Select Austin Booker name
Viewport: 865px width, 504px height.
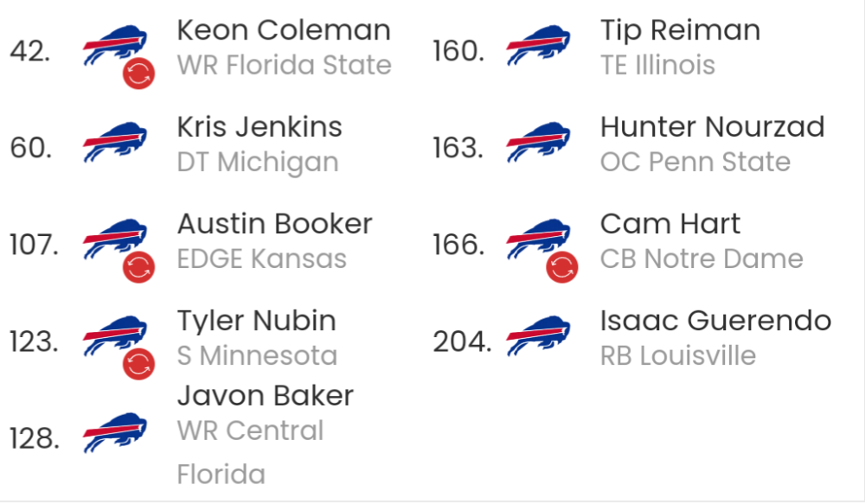[275, 225]
